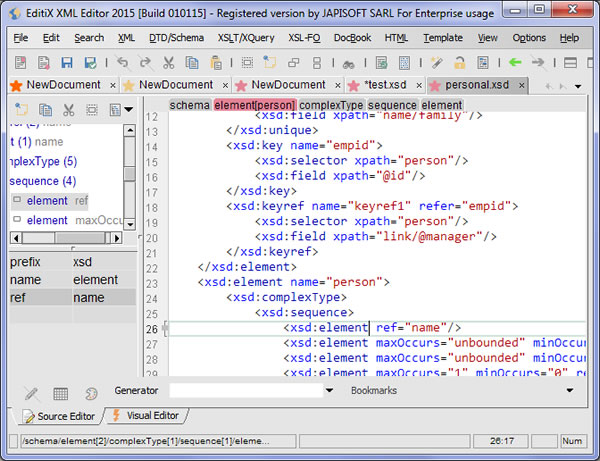Click the tree panel select-node icon

click(21, 110)
